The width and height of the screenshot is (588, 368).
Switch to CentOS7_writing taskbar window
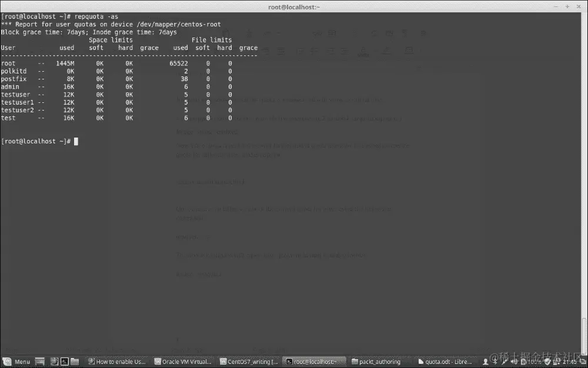(249, 362)
